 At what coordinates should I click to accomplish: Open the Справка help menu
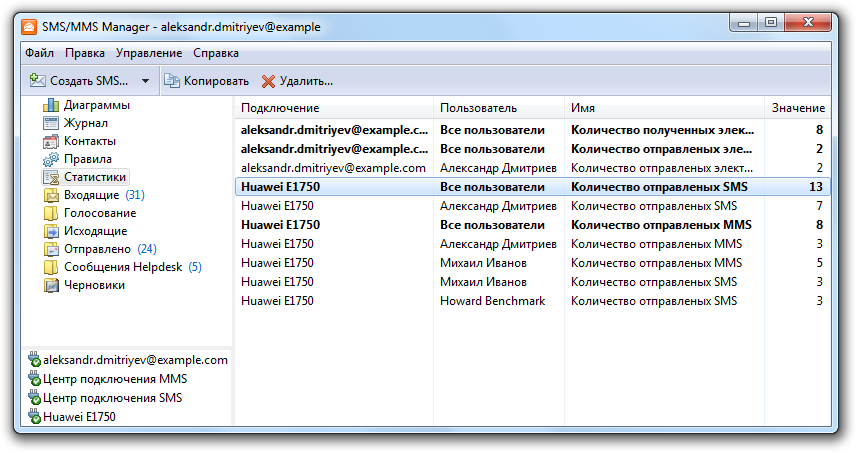tap(216, 53)
